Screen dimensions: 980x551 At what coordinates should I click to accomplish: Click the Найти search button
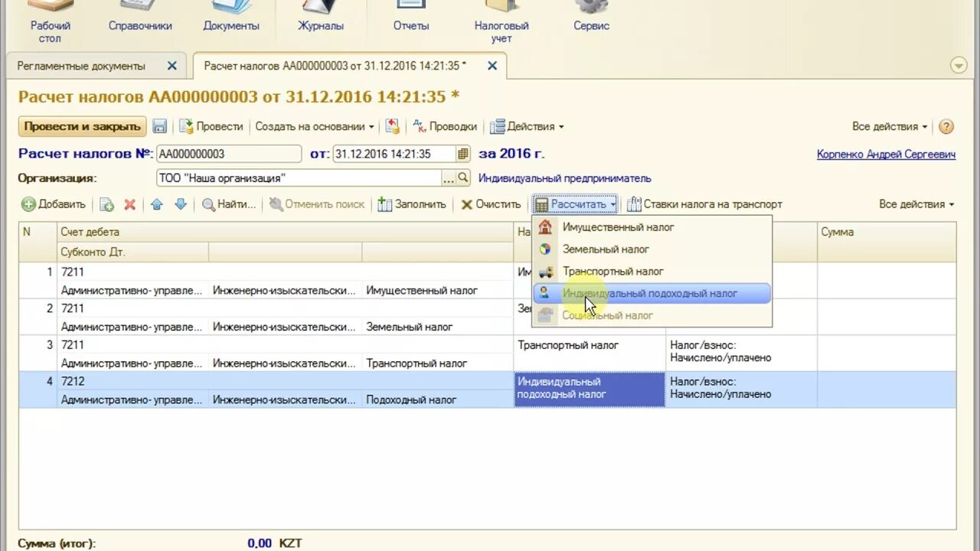pos(228,204)
